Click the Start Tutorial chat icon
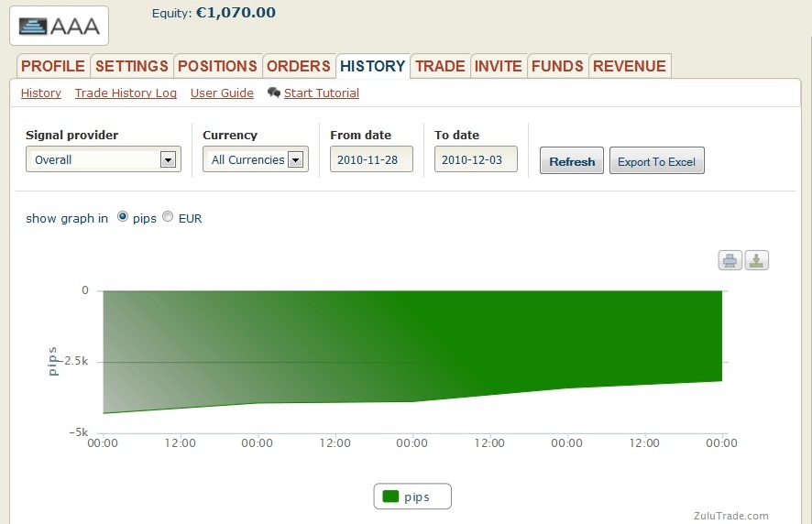 coord(273,93)
